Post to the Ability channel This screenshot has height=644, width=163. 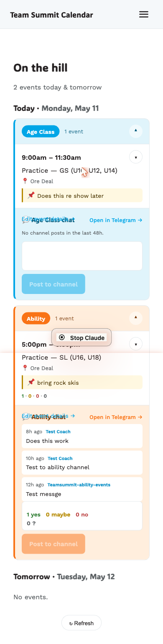tap(53, 544)
